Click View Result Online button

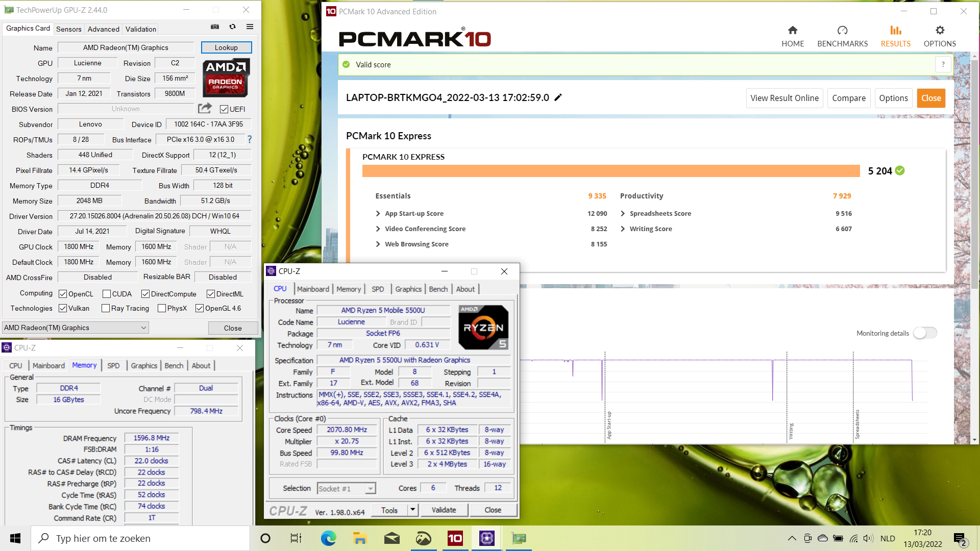click(x=784, y=98)
